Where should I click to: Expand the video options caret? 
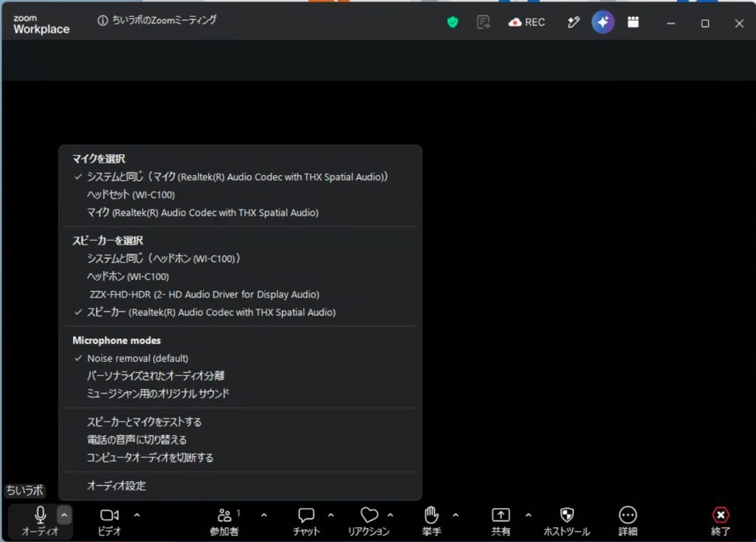[137, 515]
